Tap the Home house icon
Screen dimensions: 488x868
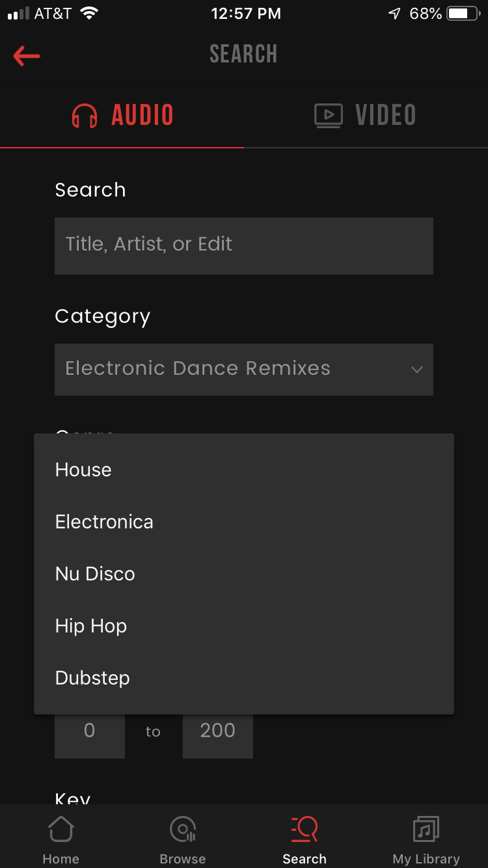(61, 830)
